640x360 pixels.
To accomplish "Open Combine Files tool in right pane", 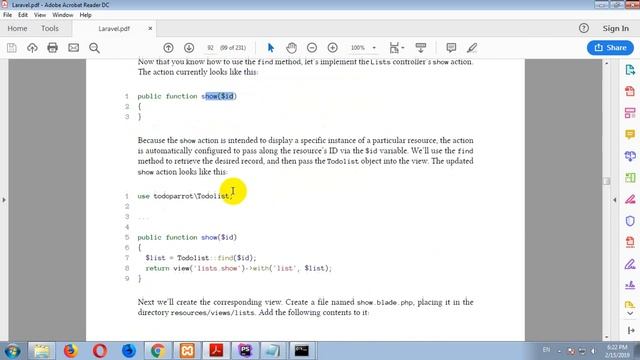I will tap(630, 156).
